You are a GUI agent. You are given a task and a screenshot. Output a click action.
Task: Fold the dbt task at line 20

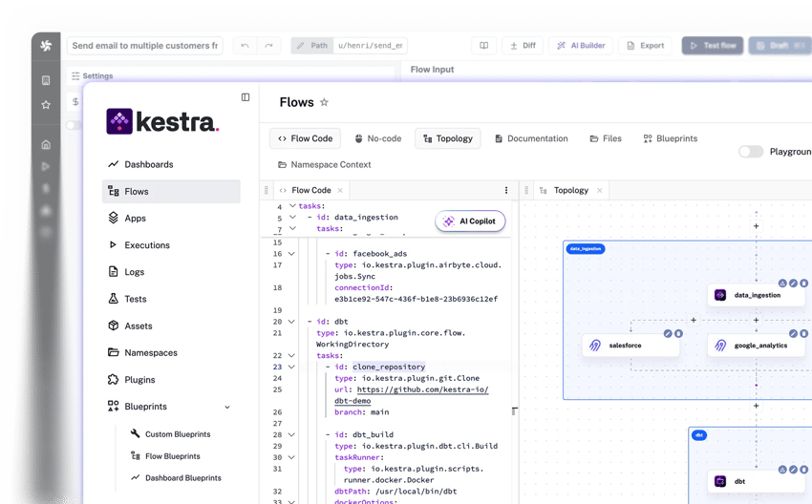tap(292, 322)
